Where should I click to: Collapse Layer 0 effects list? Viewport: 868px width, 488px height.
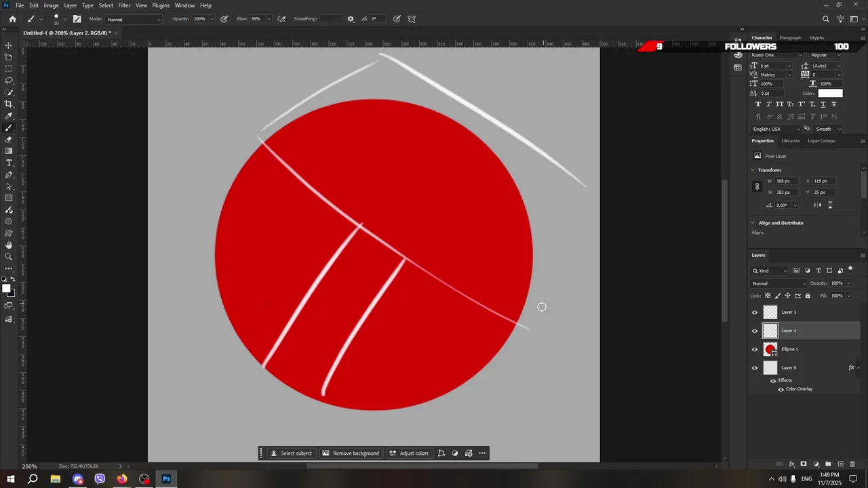[859, 367]
